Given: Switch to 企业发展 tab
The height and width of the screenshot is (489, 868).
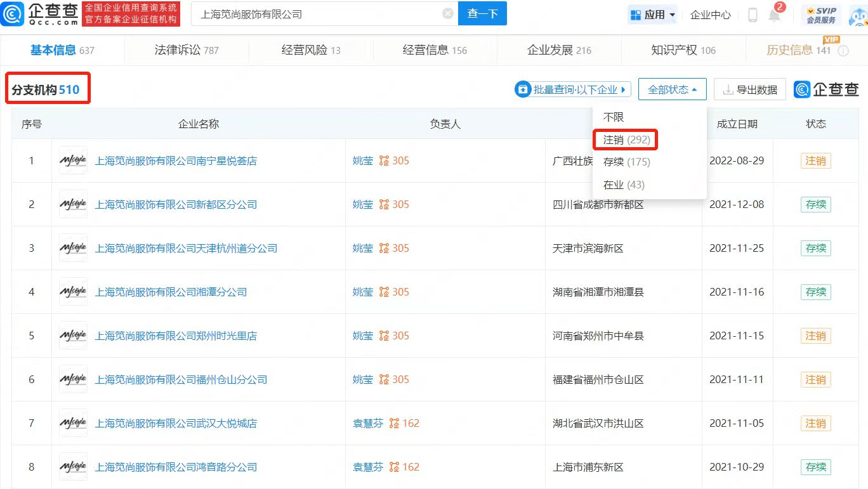Looking at the screenshot, I should [559, 50].
